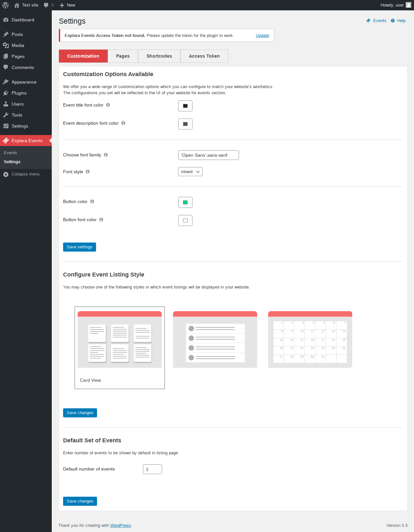The image size is (414, 532).
Task: Switch to the Pages tab
Action: (x=123, y=56)
